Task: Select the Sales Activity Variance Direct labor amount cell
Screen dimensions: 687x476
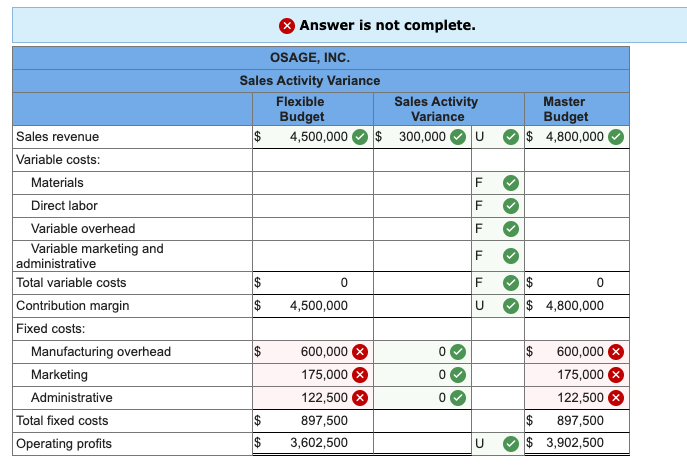Action: coord(422,206)
